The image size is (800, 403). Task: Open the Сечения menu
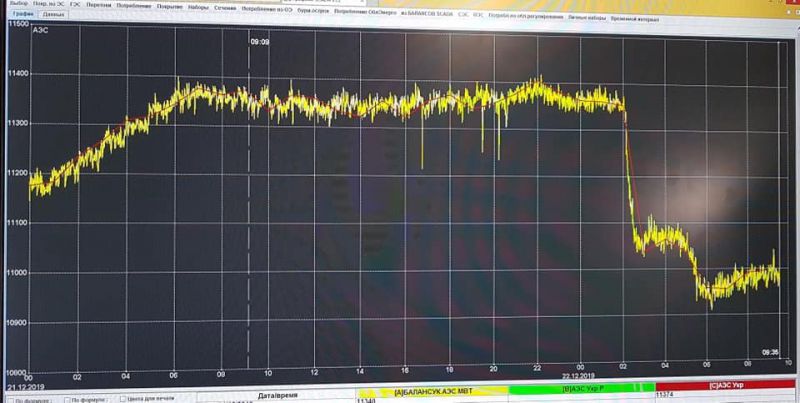point(226,5)
